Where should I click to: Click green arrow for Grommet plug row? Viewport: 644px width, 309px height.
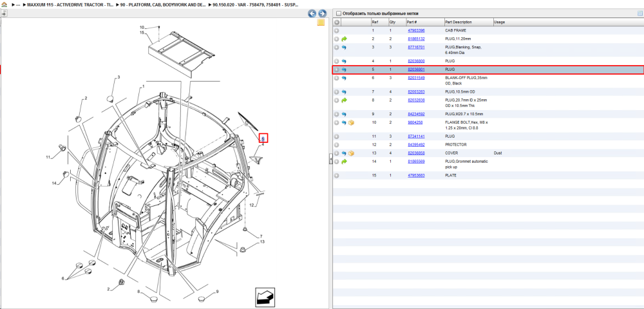(x=344, y=162)
